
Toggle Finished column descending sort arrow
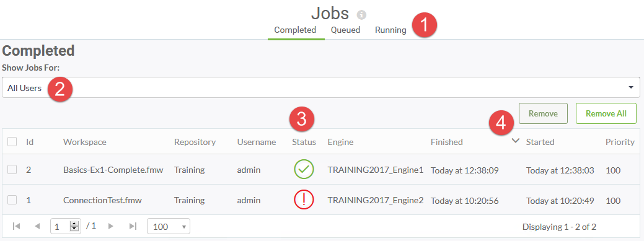click(x=516, y=141)
